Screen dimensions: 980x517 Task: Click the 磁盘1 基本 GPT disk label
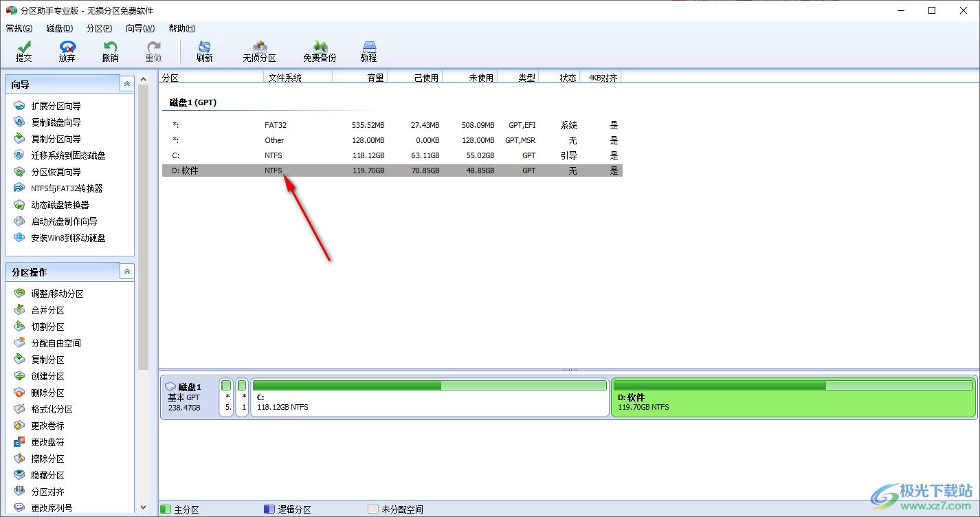[x=190, y=397]
